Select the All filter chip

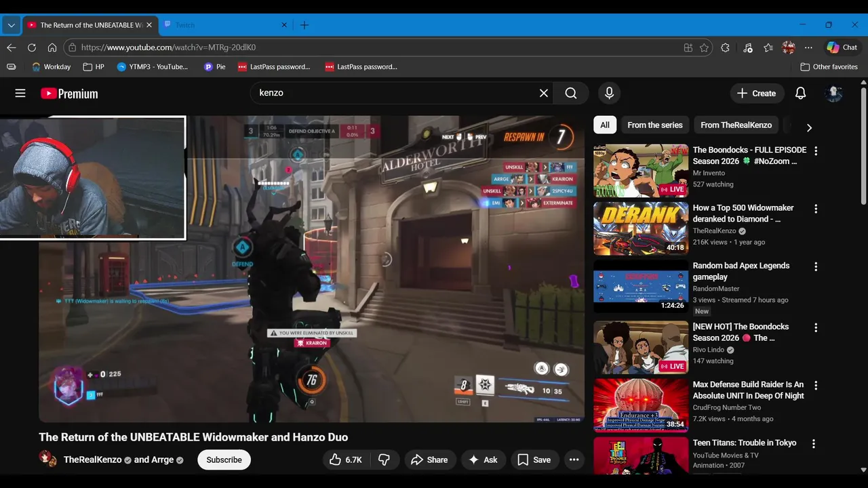pyautogui.click(x=605, y=125)
